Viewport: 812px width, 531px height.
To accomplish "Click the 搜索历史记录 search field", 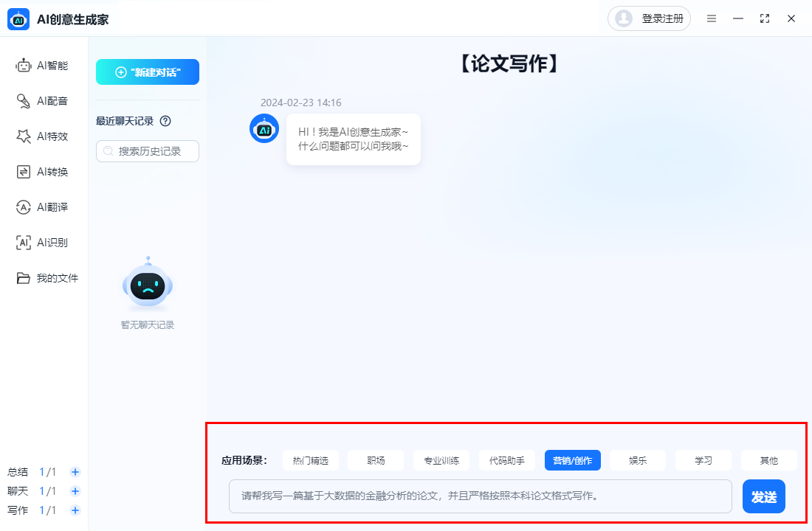I will tap(147, 151).
